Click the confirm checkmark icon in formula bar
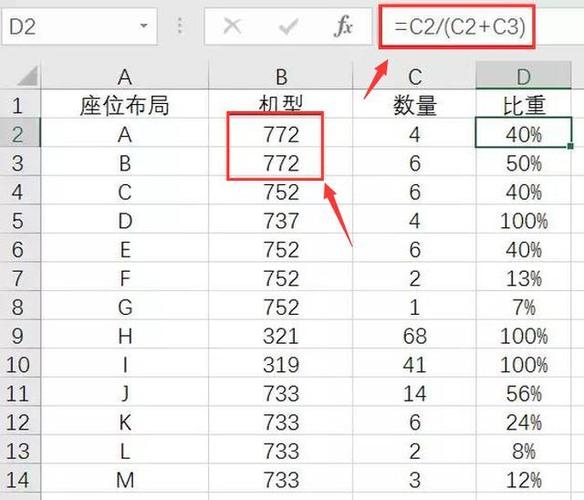The height and width of the screenshot is (500, 584). [x=288, y=26]
